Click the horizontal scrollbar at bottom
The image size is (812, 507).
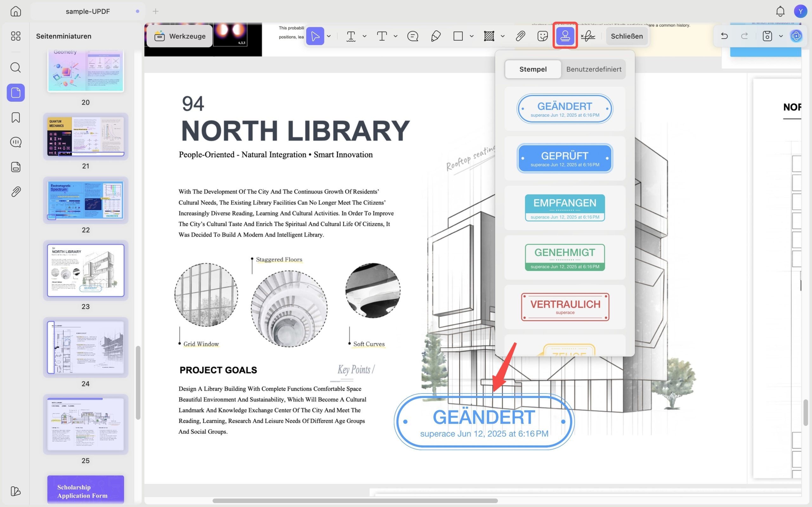(x=355, y=501)
